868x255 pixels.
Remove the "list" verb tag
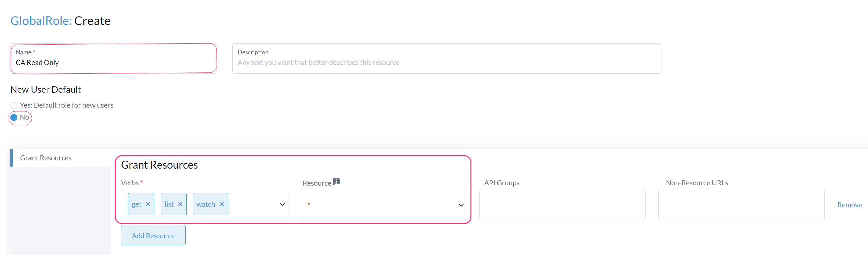[180, 204]
